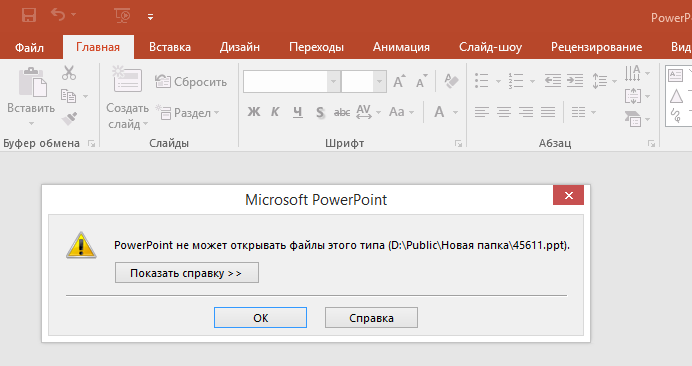Click the Создать слайд icon
Image resolution: width=692 pixels, height=366 pixels.
click(127, 79)
